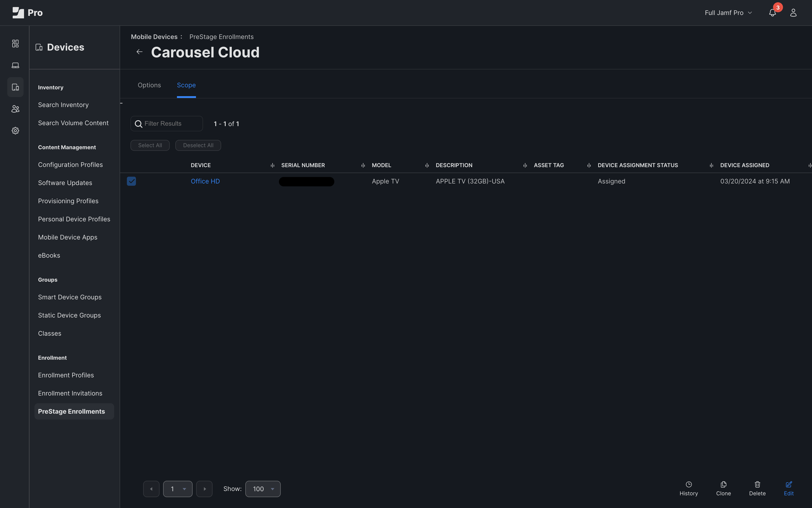
Task: Click the column handle after ASSET TAG header
Action: click(589, 165)
